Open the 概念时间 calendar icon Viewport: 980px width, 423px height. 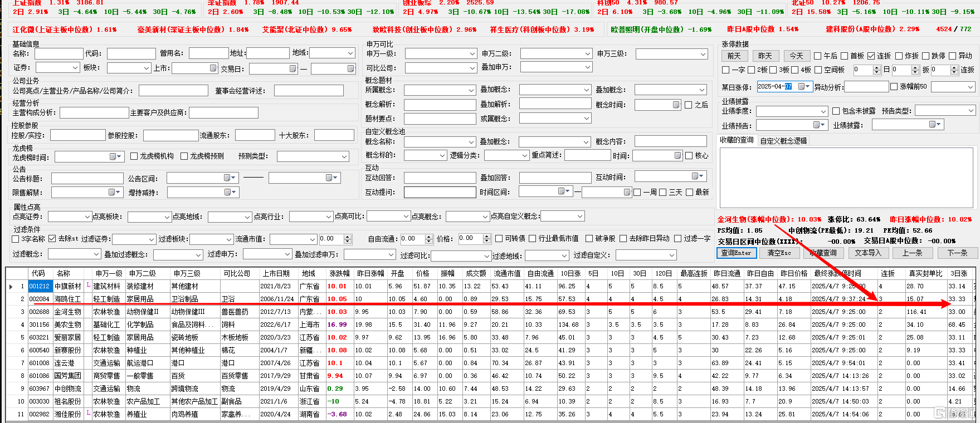pyautogui.click(x=676, y=105)
